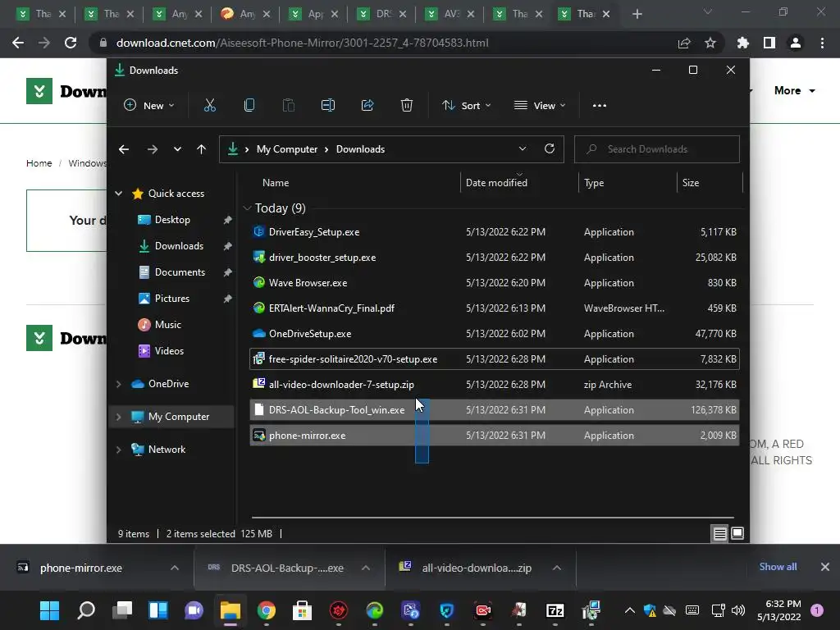The height and width of the screenshot is (630, 840).
Task: Open the New item dropdown
Action: pos(149,106)
